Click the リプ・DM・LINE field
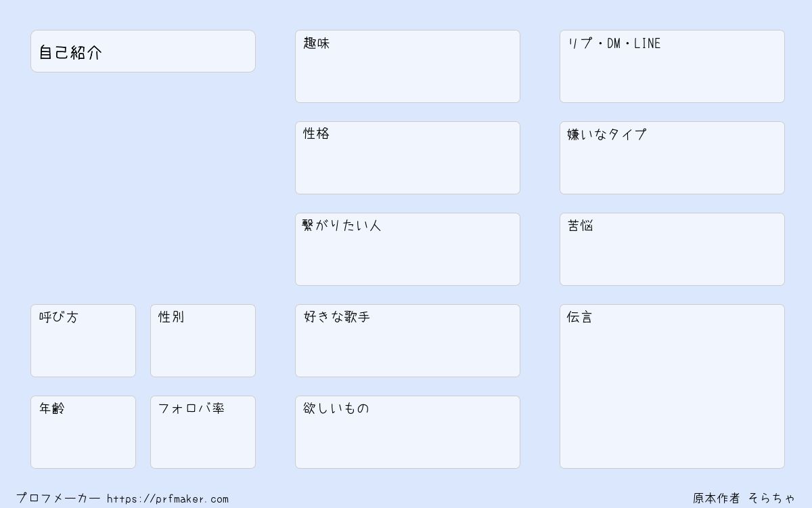This screenshot has width=812, height=508. (672, 66)
